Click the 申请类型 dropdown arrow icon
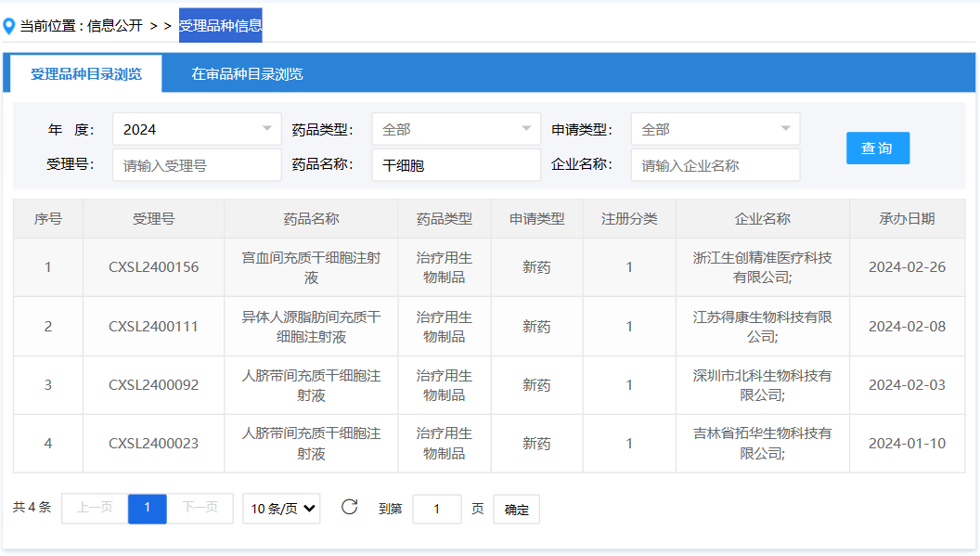This screenshot has width=980, height=556. click(x=787, y=128)
